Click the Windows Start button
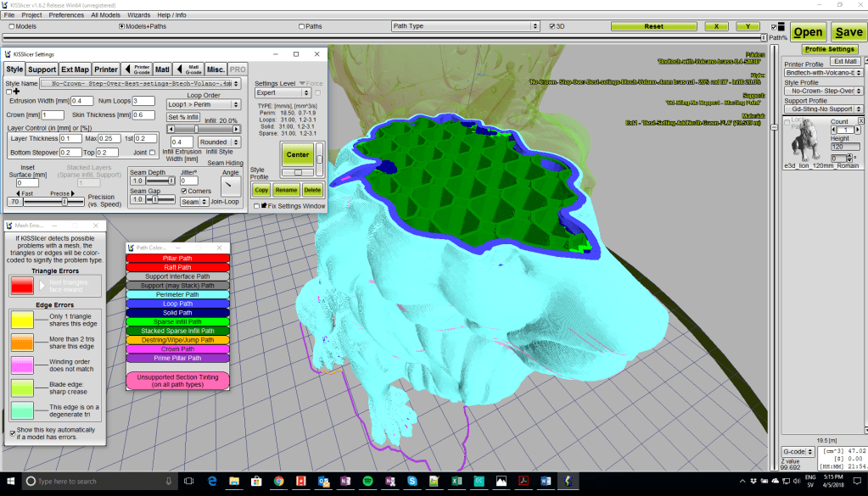The height and width of the screenshot is (496, 868). click(12, 481)
